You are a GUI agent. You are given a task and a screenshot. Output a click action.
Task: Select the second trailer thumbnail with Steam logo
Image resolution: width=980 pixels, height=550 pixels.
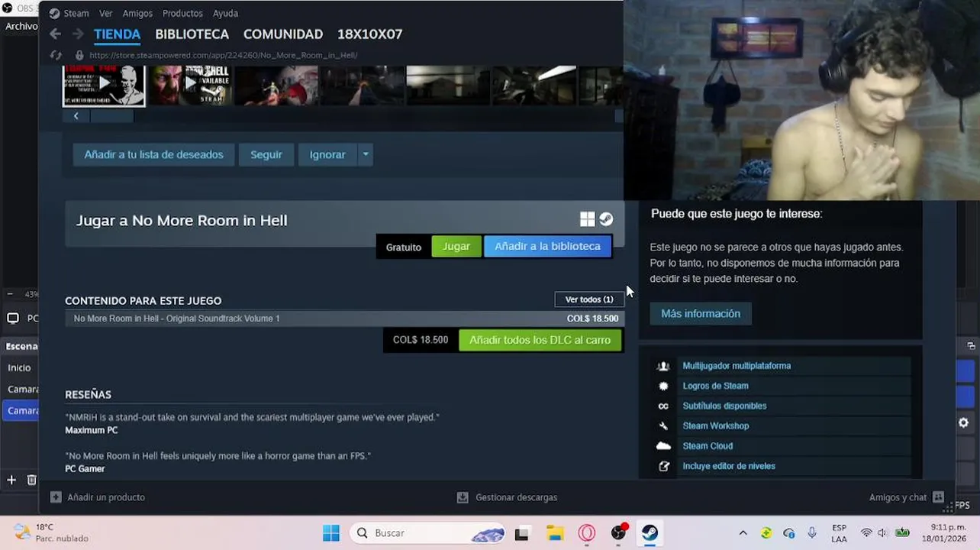tap(189, 85)
